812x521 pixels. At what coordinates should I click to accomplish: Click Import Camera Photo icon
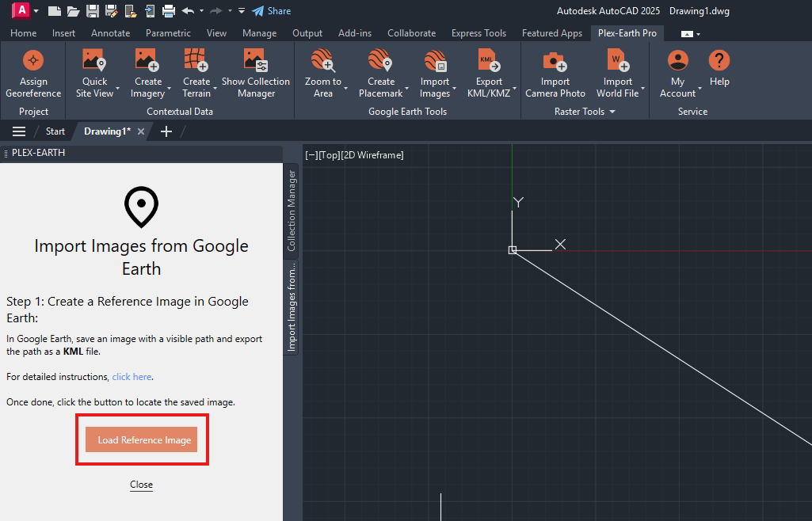coord(555,61)
